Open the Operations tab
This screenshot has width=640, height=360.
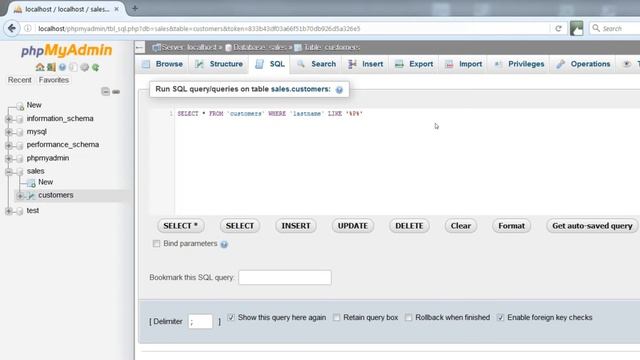pyautogui.click(x=584, y=64)
